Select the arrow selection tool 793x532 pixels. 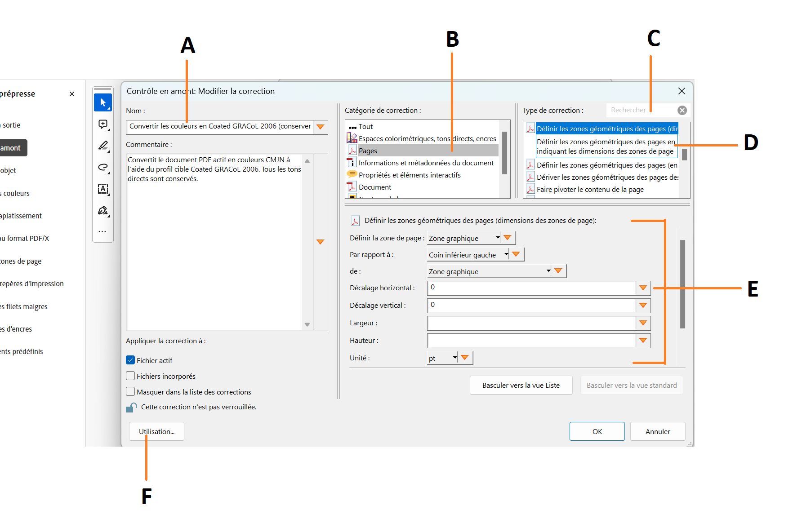tap(102, 102)
